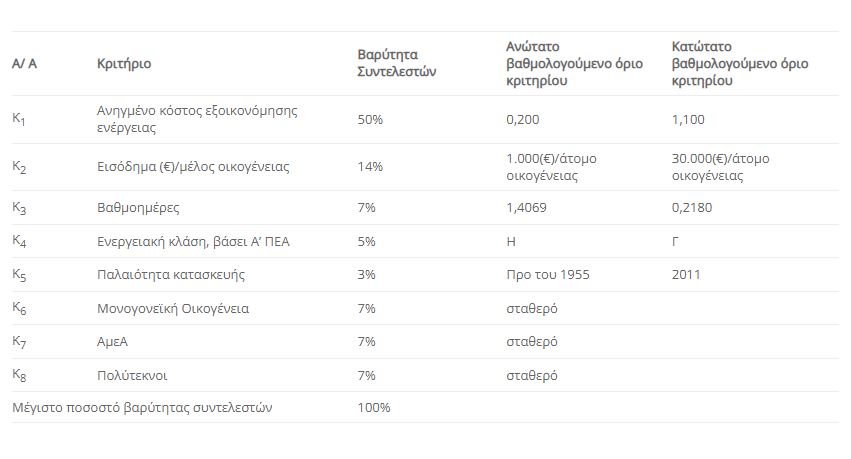Viewport: 851px width, 459px height.
Task: Select the 'Βαθμοημέρες' criterion cell
Action: click(138, 208)
